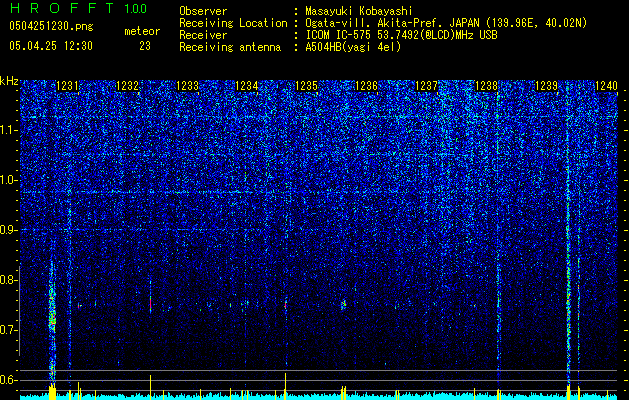The image size is (629, 400).
Task: Click observer name Masayuki Kobayashi
Action: pos(359,11)
